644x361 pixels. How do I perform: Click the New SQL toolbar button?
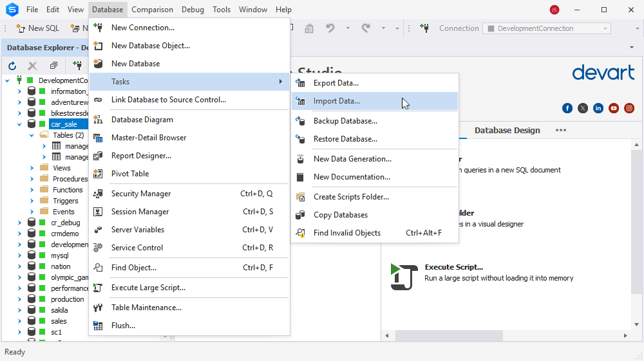38,28
